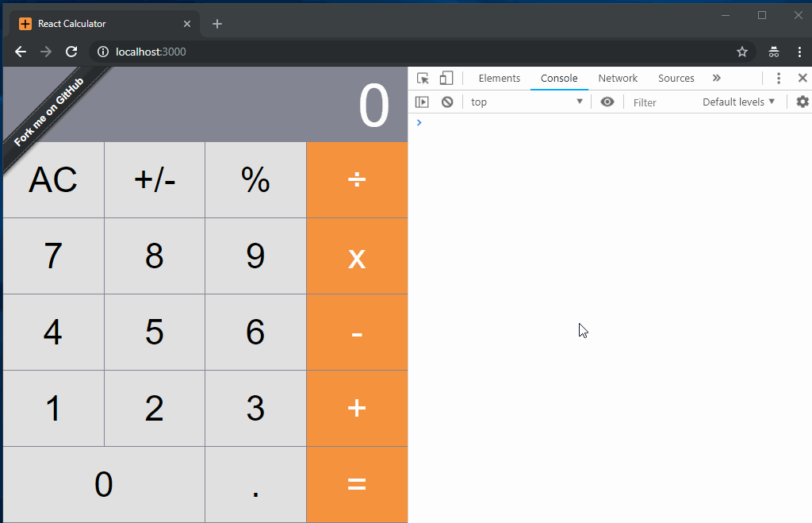Toggle the device toolbar
Screen dimensions: 812x523
click(x=446, y=78)
